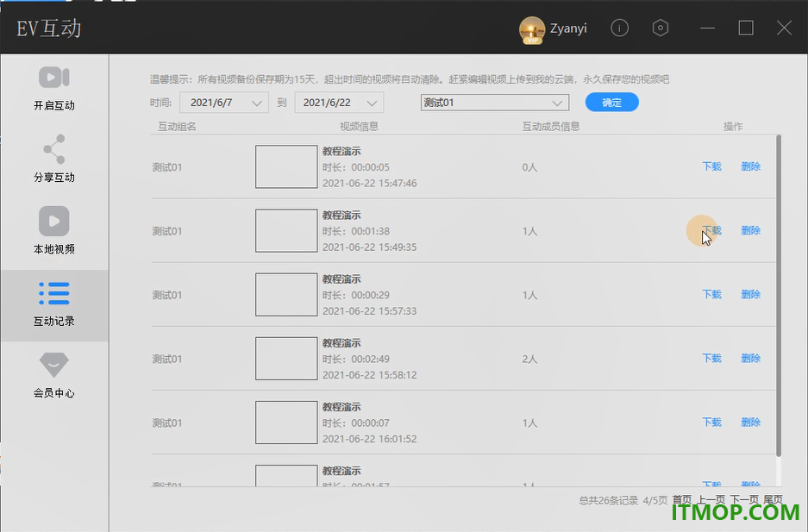Go to 下一页 next page
This screenshot has height=532, width=808.
click(x=744, y=499)
